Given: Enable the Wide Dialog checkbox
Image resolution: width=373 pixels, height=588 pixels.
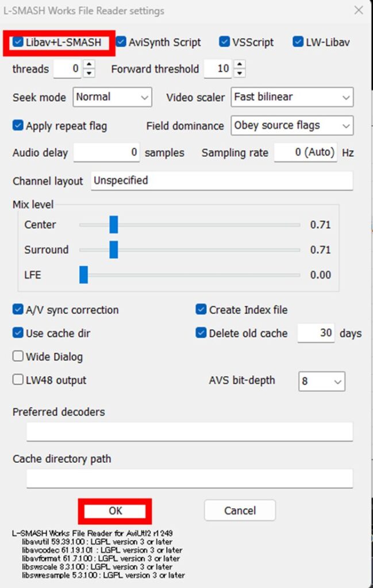Looking at the screenshot, I should pos(18,357).
